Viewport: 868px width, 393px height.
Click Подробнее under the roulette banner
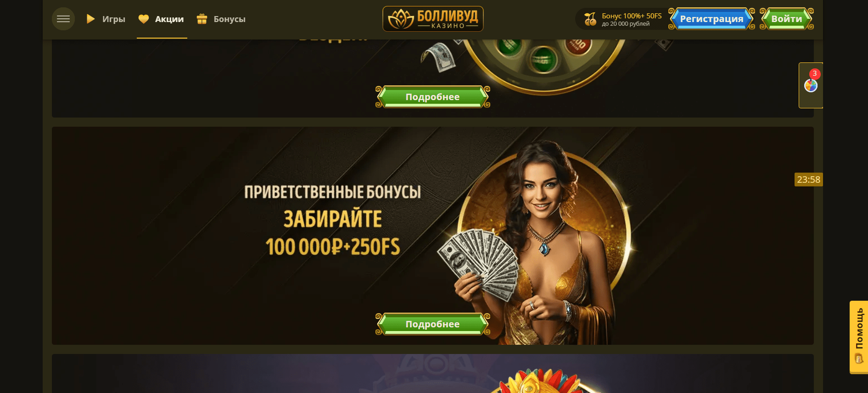point(432,97)
